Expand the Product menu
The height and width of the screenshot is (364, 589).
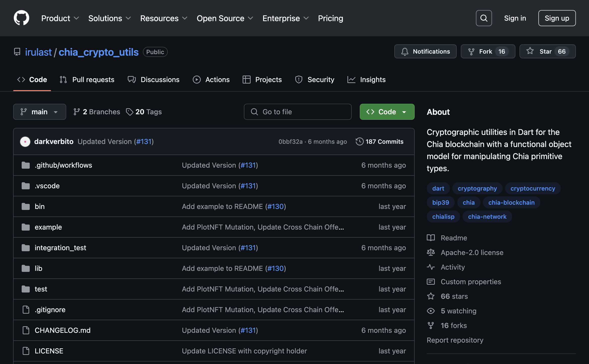point(60,18)
